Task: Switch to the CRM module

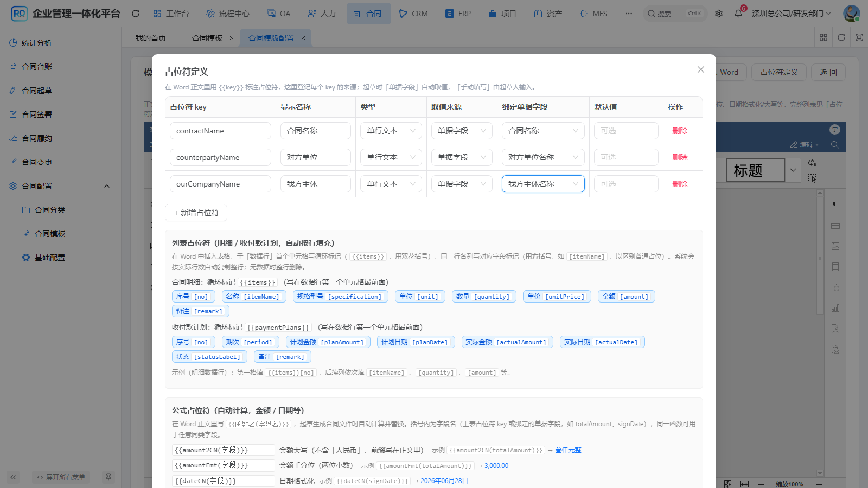Action: pyautogui.click(x=413, y=14)
